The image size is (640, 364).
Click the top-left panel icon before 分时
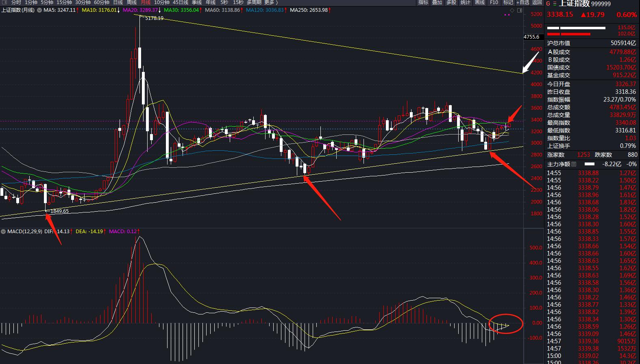click(4, 2)
